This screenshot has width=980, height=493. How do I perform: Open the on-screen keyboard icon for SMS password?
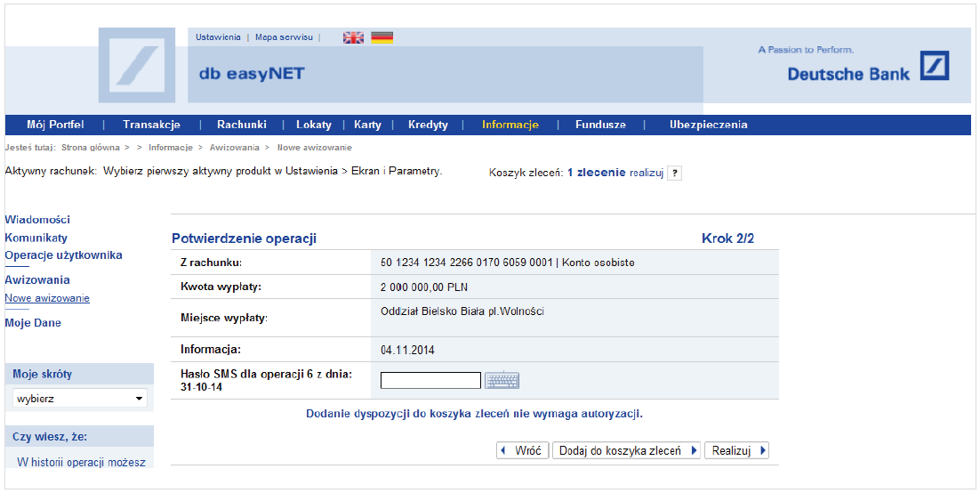pos(502,380)
